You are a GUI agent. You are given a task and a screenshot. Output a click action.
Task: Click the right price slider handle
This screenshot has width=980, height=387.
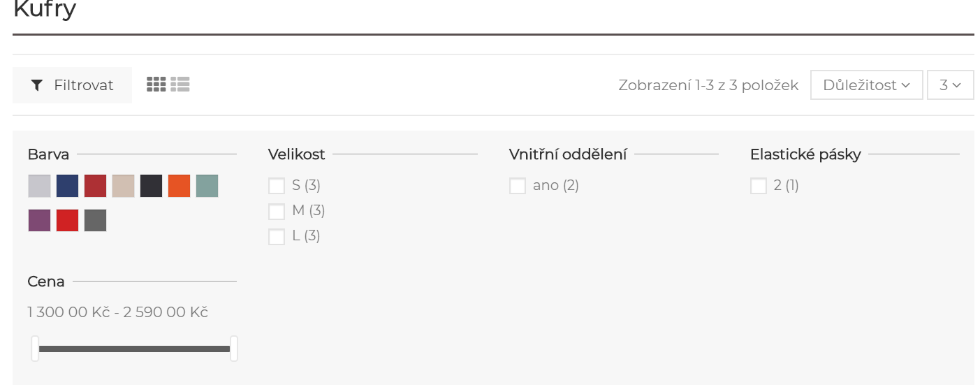point(234,349)
